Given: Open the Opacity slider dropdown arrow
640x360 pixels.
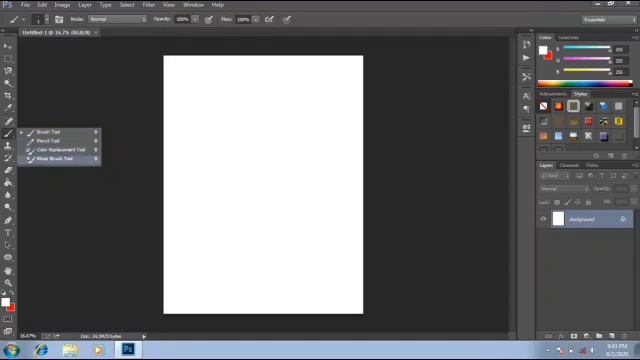Looking at the screenshot, I should click(x=195, y=19).
